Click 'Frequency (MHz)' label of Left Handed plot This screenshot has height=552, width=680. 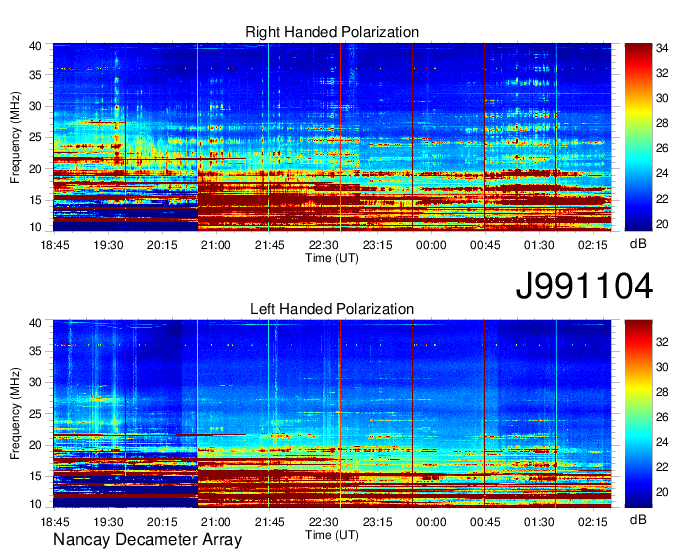pyautogui.click(x=15, y=414)
